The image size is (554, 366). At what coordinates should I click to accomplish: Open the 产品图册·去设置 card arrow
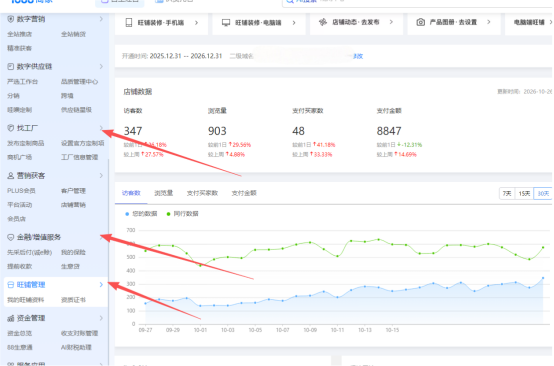point(489,22)
